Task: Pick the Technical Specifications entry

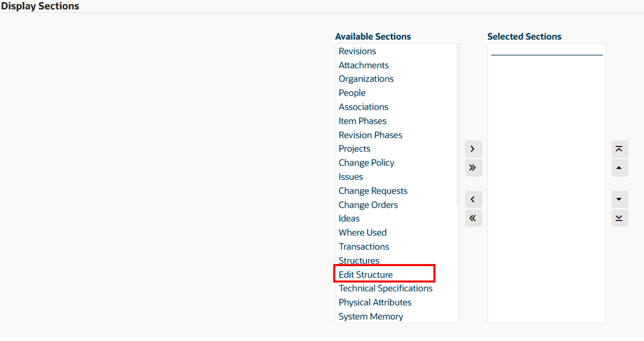Action: tap(385, 289)
